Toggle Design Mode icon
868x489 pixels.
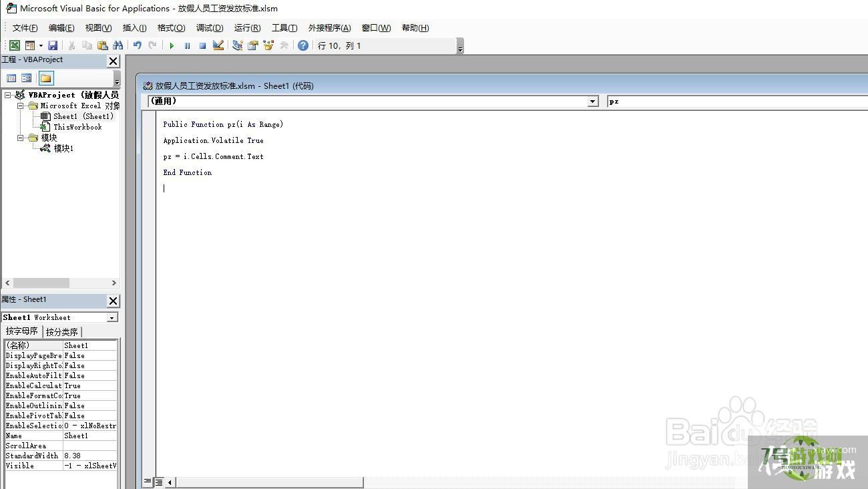coord(218,45)
